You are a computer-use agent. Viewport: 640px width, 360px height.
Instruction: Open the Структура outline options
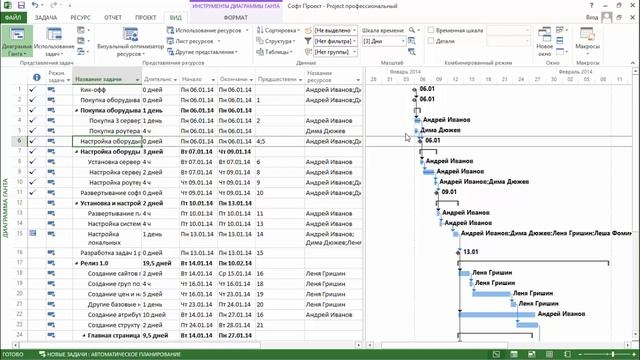(x=276, y=41)
